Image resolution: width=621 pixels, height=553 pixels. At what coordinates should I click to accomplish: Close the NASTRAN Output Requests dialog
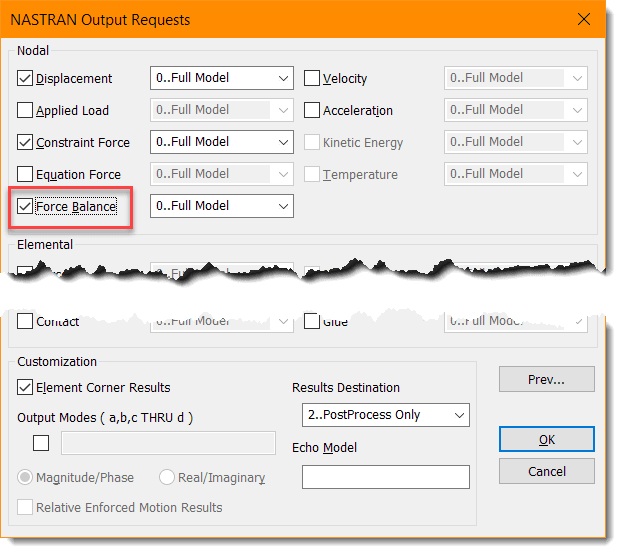coord(584,19)
